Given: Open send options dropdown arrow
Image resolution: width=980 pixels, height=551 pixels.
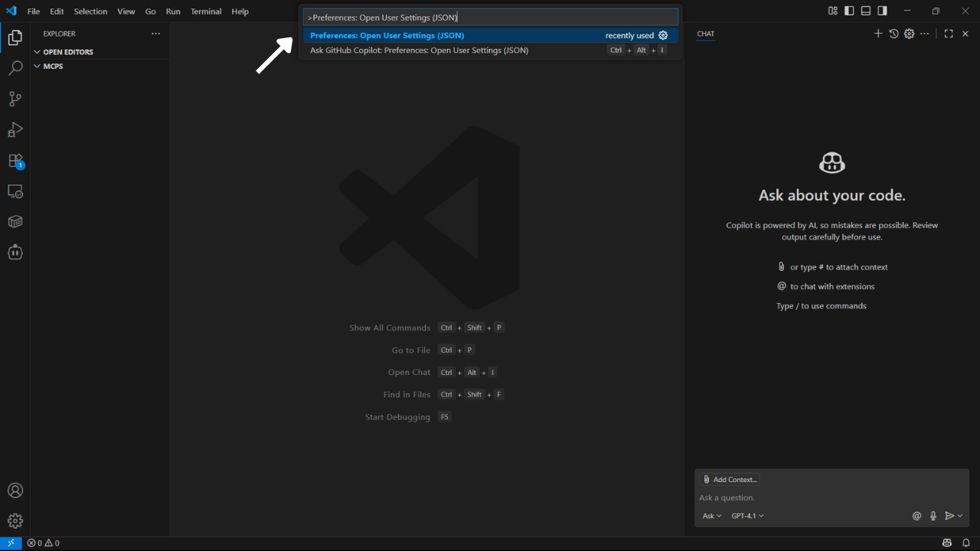Looking at the screenshot, I should click(960, 516).
